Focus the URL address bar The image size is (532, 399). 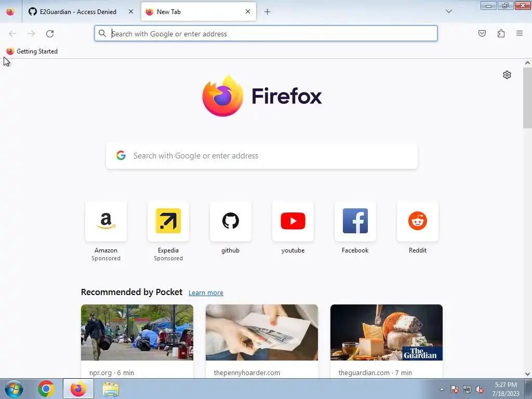[x=266, y=34]
